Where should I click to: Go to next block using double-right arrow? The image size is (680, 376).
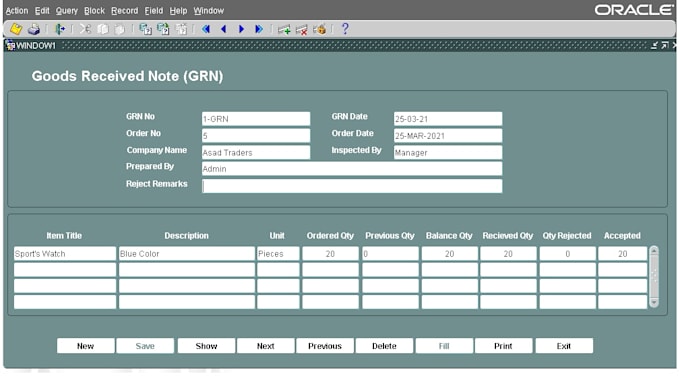click(x=259, y=29)
